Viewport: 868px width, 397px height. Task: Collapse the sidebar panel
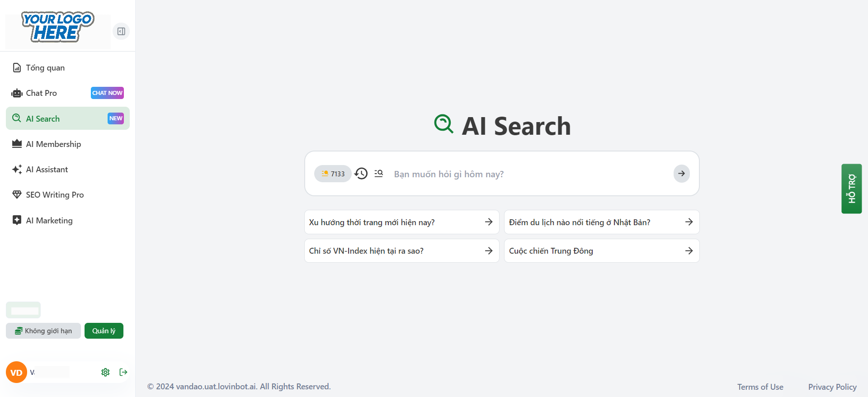pyautogui.click(x=121, y=31)
